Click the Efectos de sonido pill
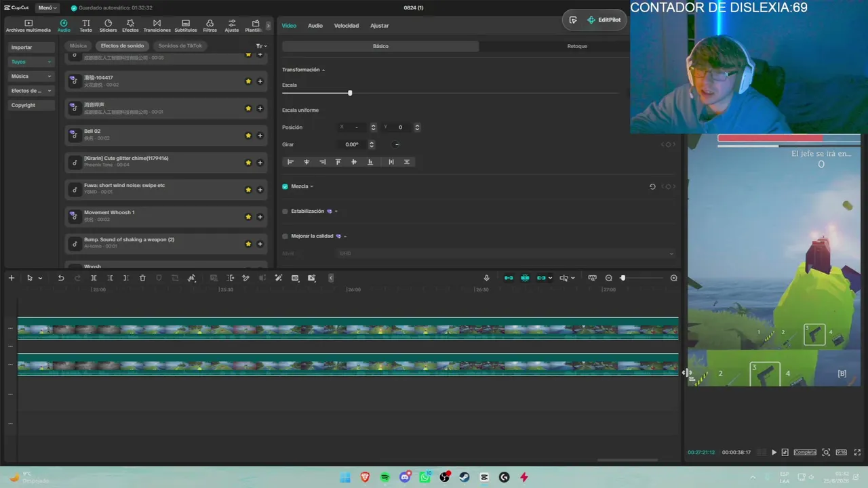 pos(122,46)
